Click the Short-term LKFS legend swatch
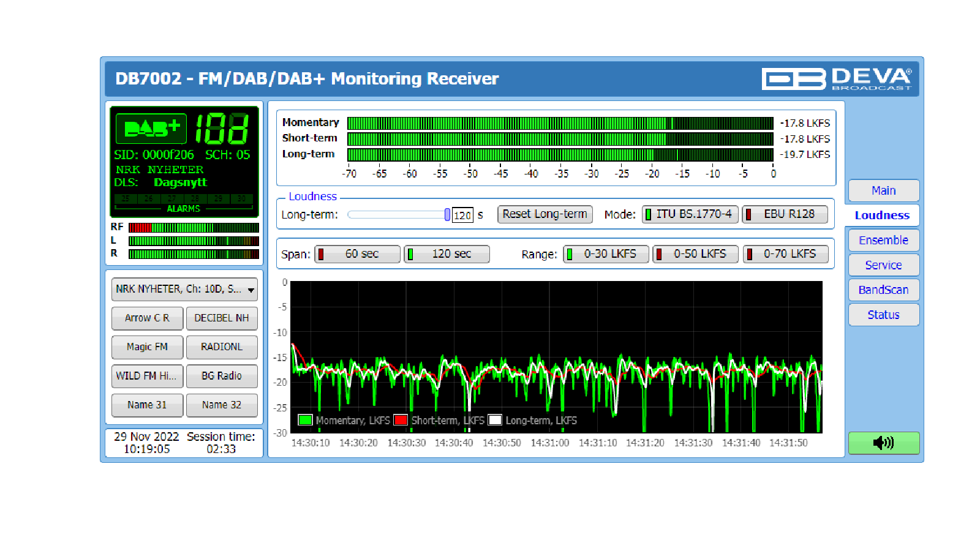The image size is (980, 551). (x=401, y=420)
